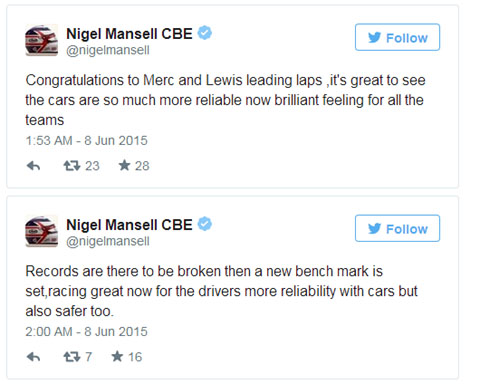Click favorite count 16 on second tweet

click(x=135, y=357)
